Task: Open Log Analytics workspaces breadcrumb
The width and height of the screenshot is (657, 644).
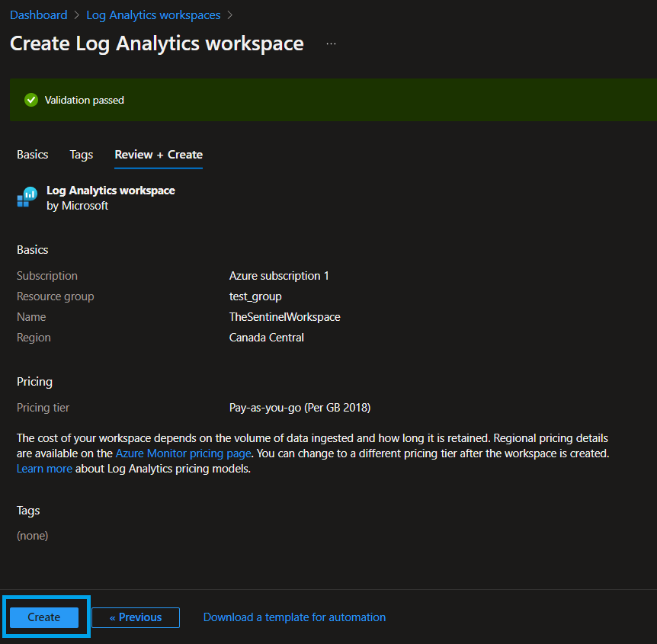Action: tap(153, 15)
